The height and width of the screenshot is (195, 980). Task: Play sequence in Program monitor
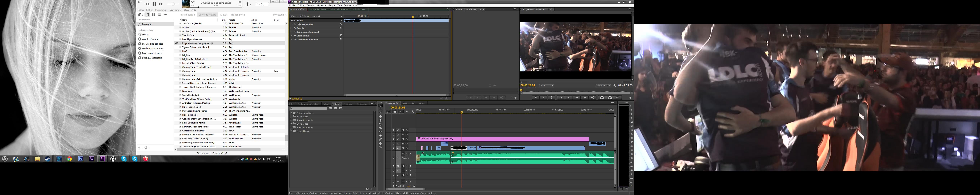click(577, 98)
